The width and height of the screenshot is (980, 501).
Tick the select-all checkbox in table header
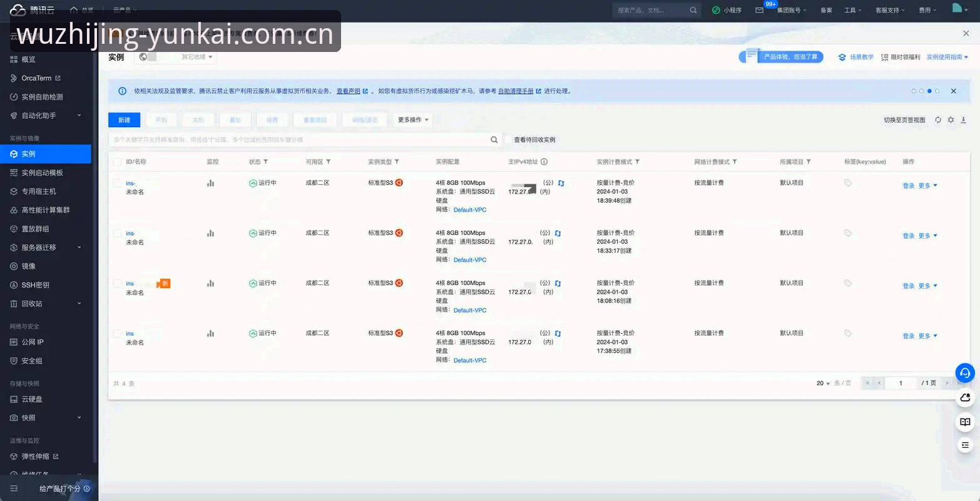coord(117,162)
